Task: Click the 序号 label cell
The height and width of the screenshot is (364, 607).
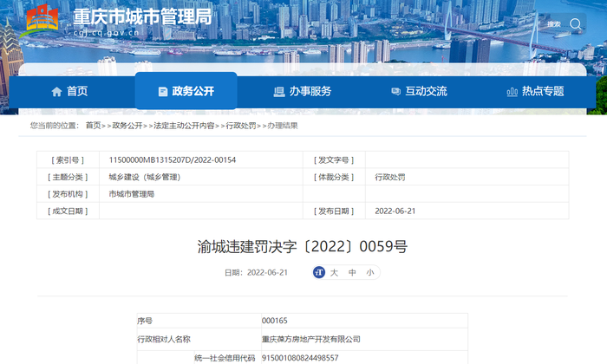Action: coord(199,321)
